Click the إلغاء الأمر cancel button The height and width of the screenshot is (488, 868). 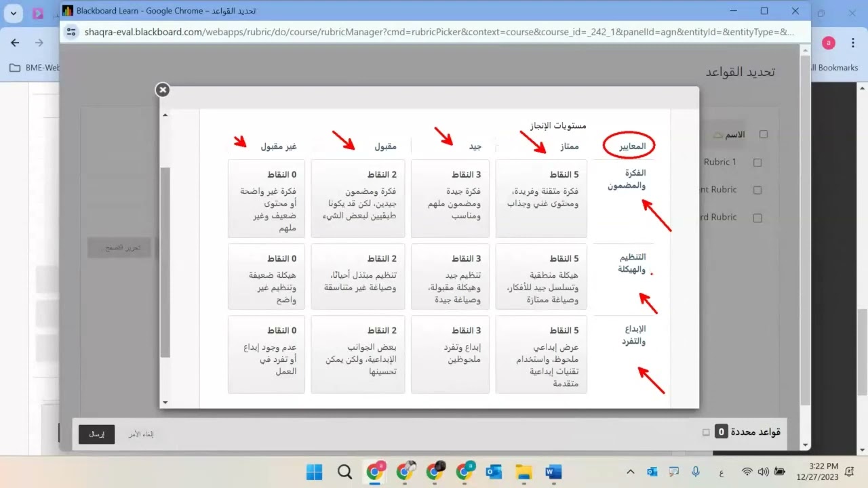pyautogui.click(x=141, y=434)
